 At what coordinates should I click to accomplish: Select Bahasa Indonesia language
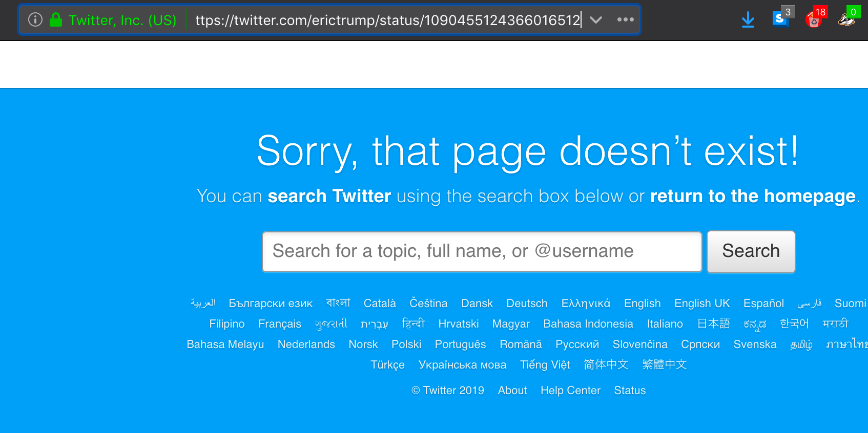pyautogui.click(x=588, y=324)
